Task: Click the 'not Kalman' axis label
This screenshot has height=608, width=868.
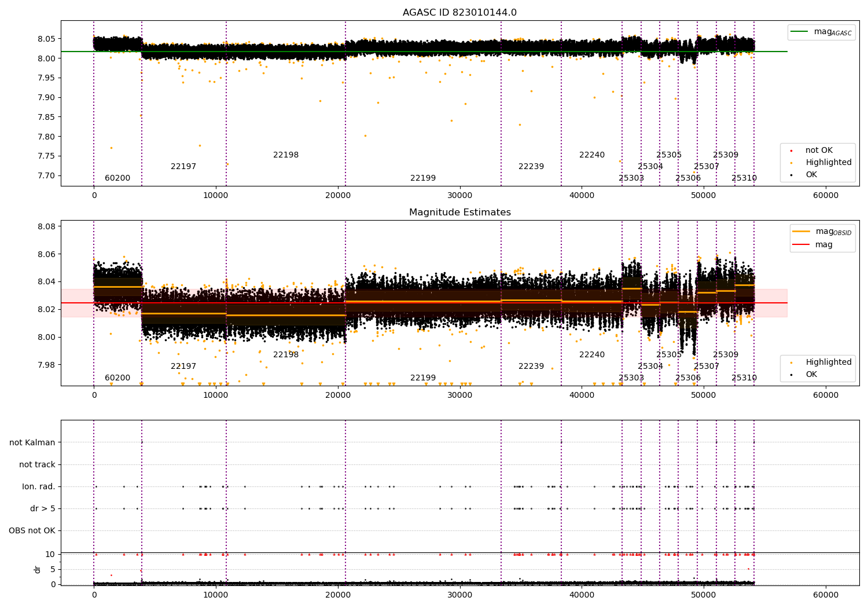Action: (32, 442)
